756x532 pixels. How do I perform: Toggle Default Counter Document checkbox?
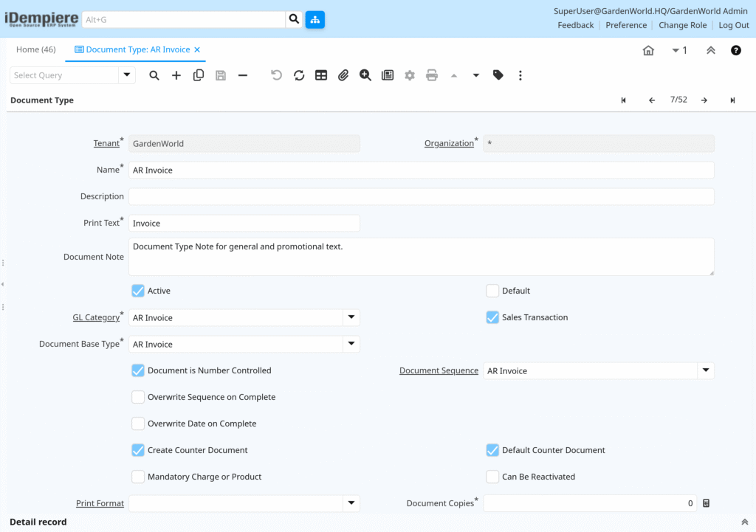pos(492,449)
